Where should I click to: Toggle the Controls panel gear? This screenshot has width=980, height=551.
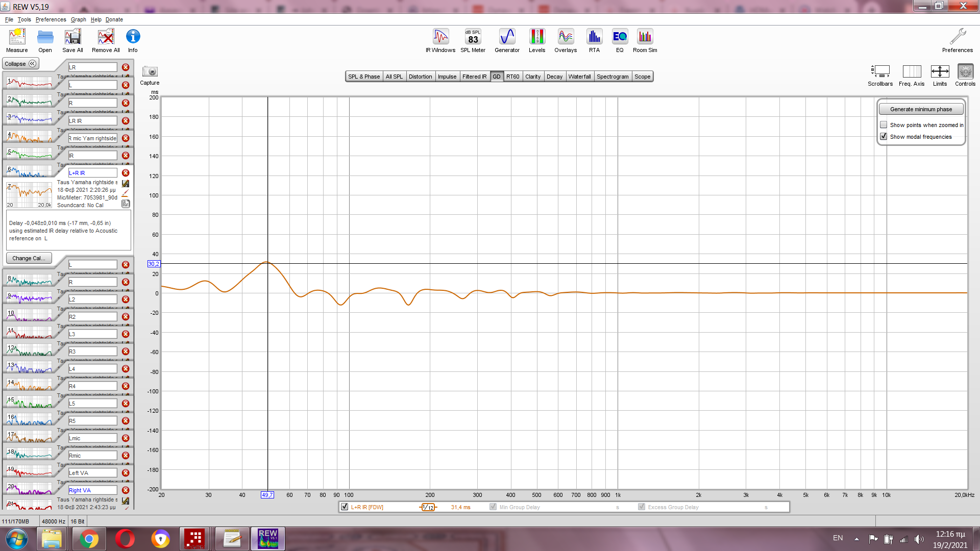click(965, 72)
